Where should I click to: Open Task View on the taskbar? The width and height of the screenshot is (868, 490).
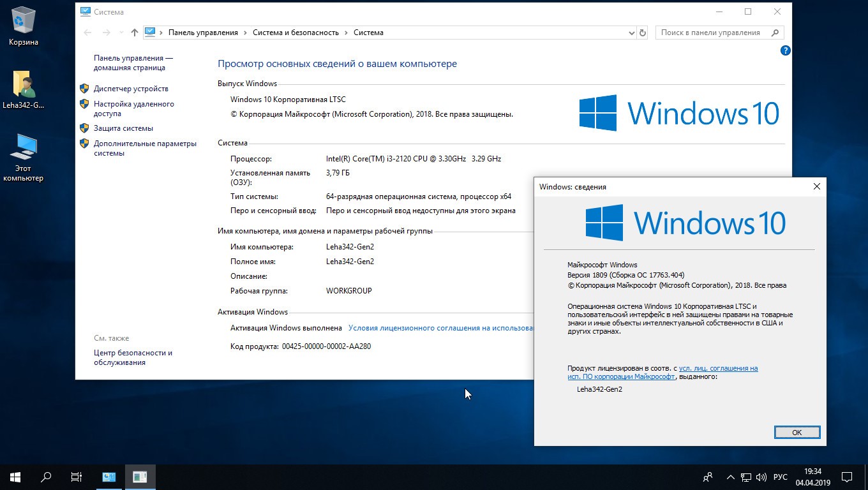(x=77, y=477)
